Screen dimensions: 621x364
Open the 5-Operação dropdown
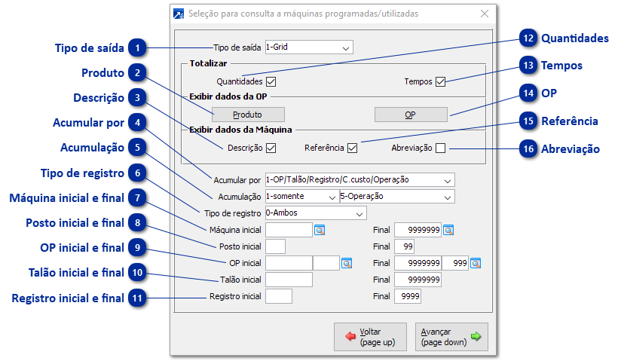click(397, 197)
